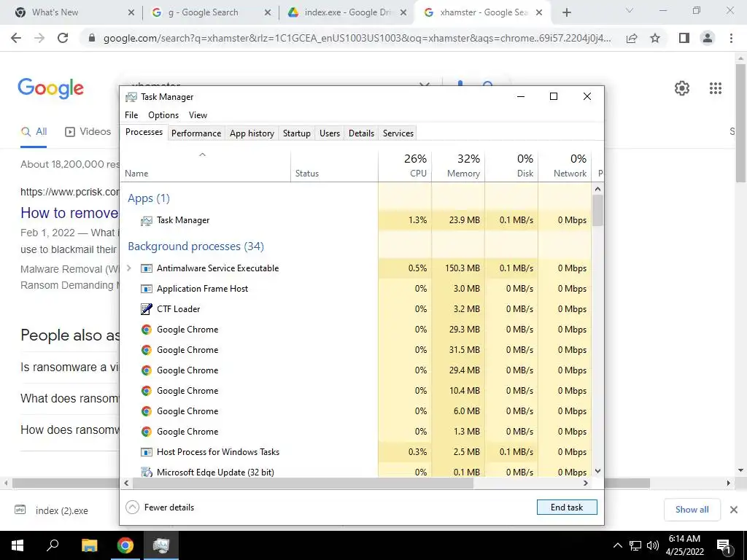The width and height of the screenshot is (747, 560).
Task: Switch to the Services tab
Action: (x=398, y=133)
